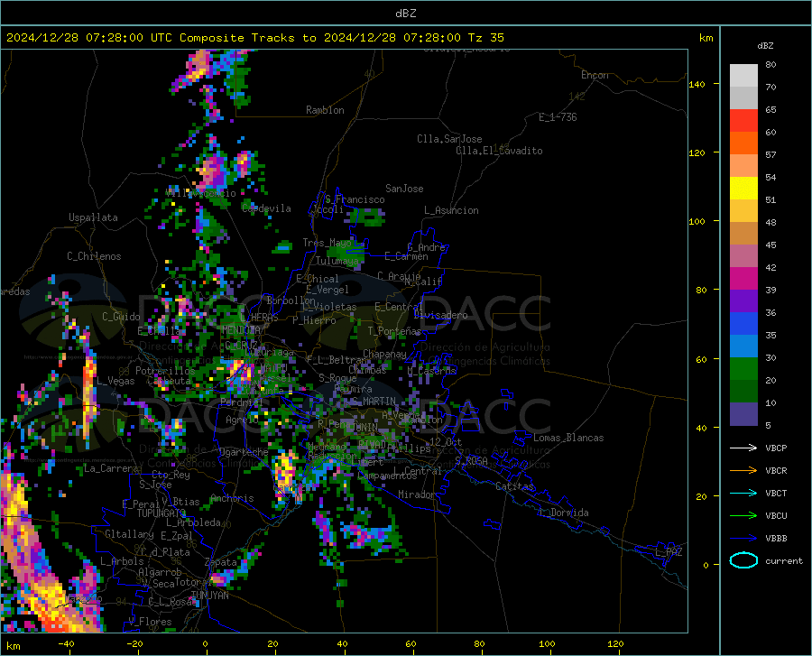The height and width of the screenshot is (656, 812).
Task: Click the 100 tick on the vertical km axis
Action: pos(697,221)
